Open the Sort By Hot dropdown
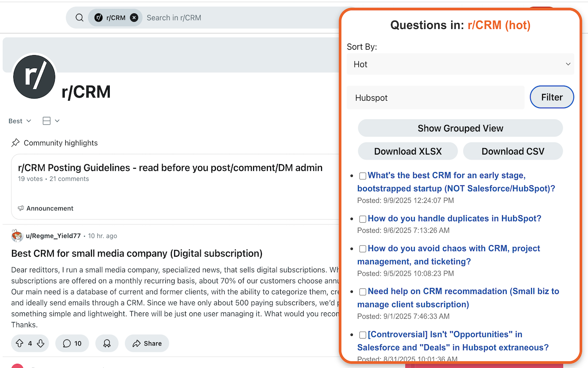The image size is (588, 368). pos(460,64)
